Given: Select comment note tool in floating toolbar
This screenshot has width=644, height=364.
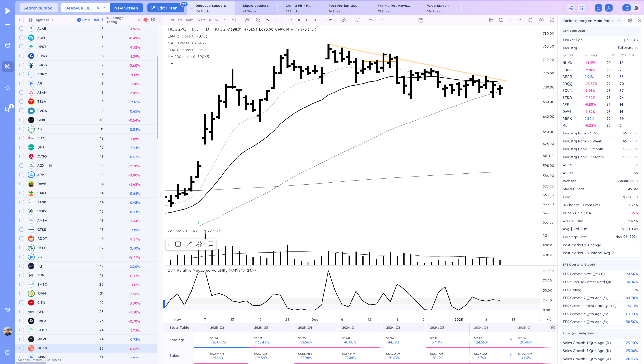Looking at the screenshot, I should (x=210, y=244).
